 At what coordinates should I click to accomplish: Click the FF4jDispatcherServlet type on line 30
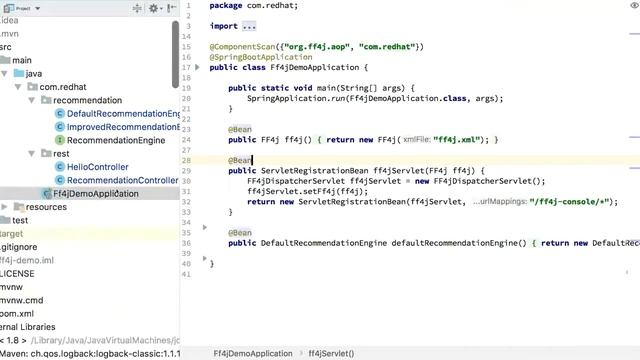(x=296, y=181)
